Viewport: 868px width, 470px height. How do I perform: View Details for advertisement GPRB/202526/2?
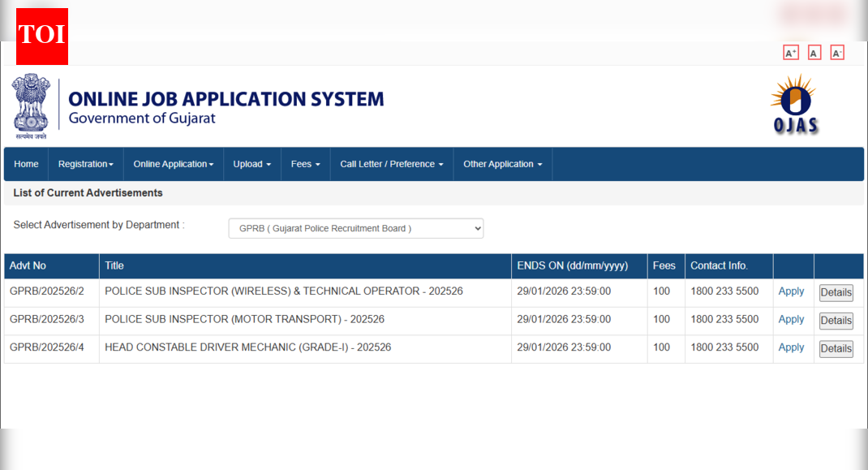click(836, 293)
